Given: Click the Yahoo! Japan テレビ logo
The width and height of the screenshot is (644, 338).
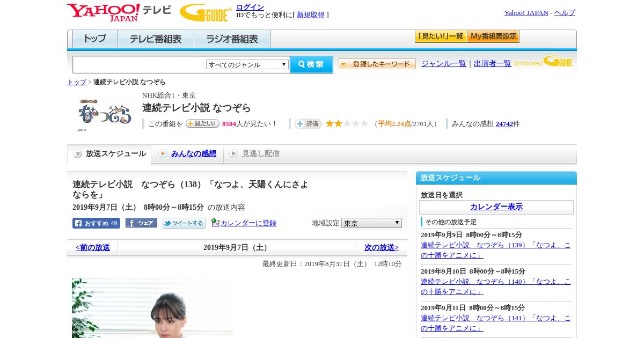Looking at the screenshot, I should 119,12.
